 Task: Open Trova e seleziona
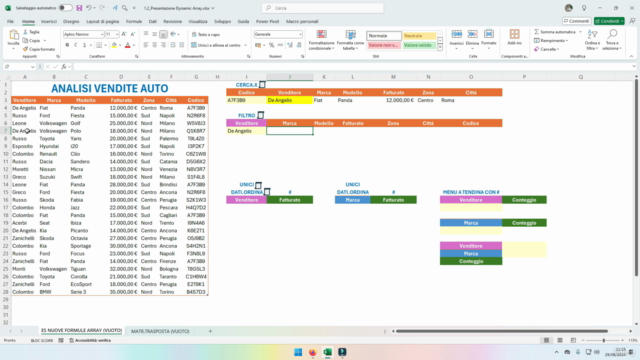[612, 40]
